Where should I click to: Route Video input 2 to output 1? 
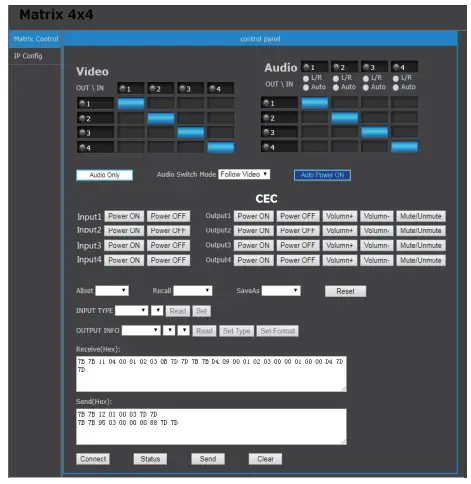(161, 103)
